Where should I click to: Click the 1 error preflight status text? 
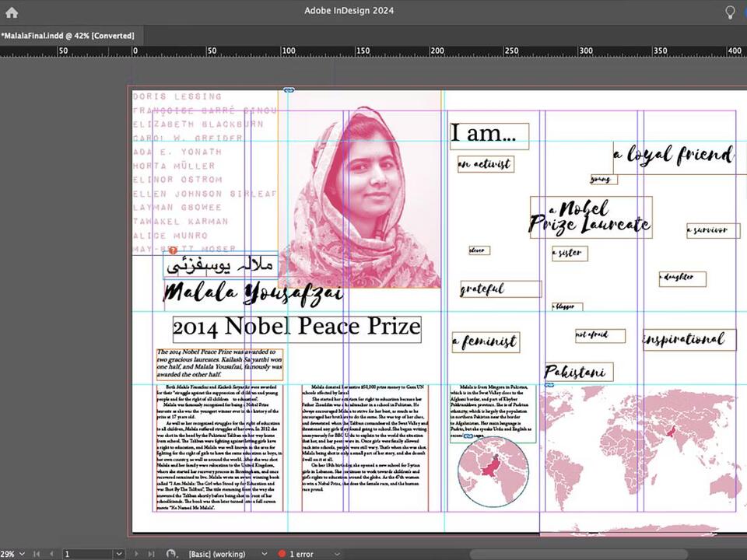click(x=303, y=554)
